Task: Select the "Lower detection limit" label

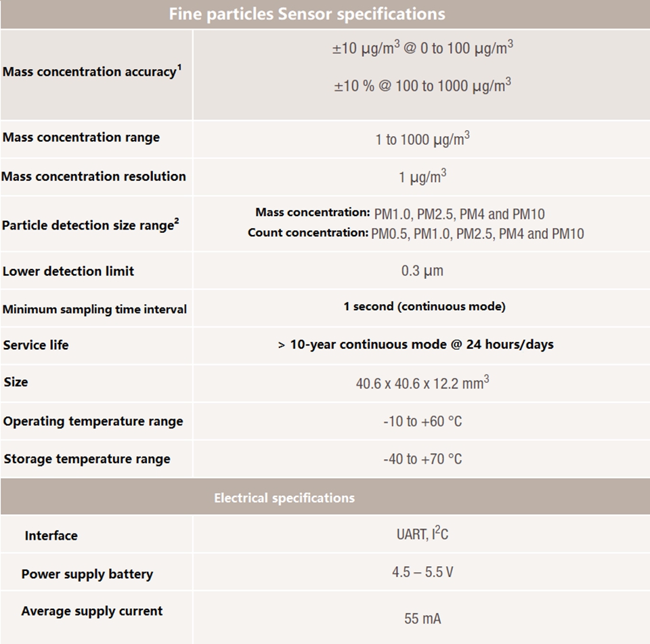Action: coord(68,271)
